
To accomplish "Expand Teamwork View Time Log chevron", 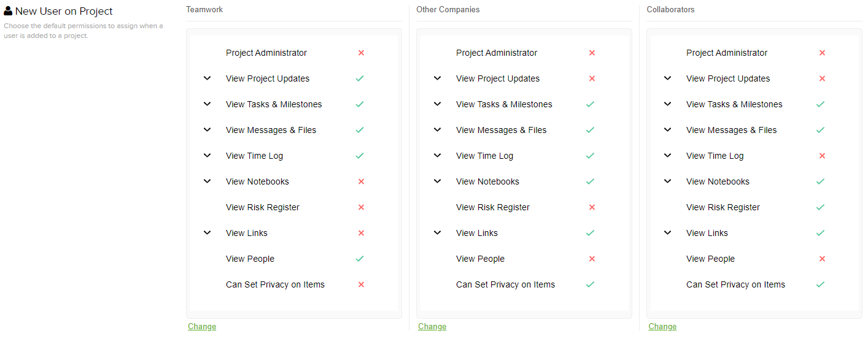I will pos(207,156).
